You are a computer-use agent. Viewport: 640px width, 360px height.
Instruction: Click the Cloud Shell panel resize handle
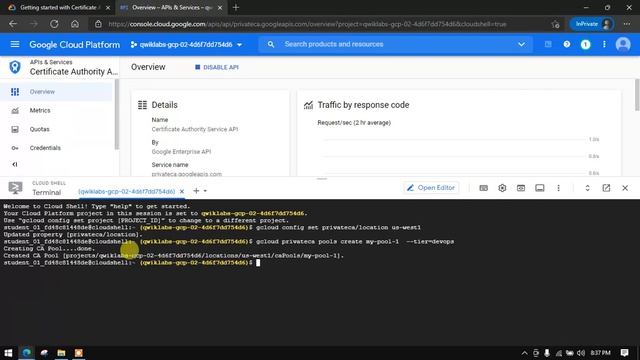tap(322, 178)
